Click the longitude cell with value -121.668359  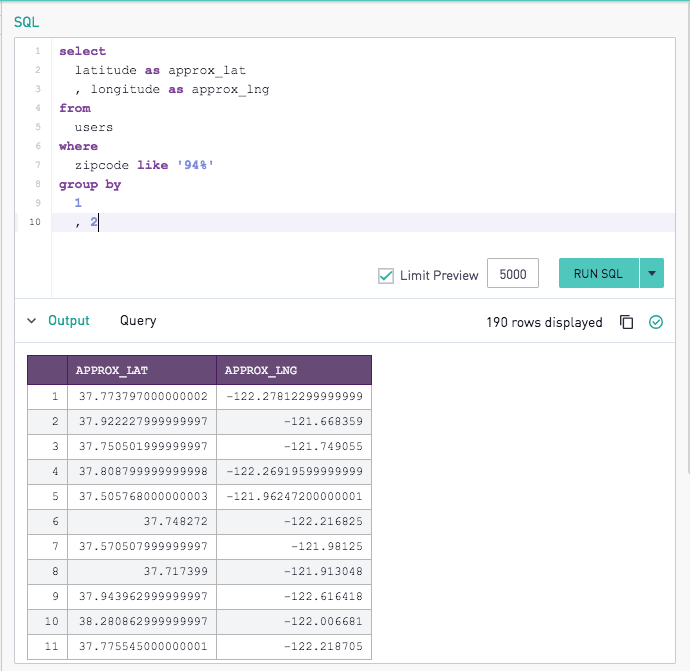294,423
